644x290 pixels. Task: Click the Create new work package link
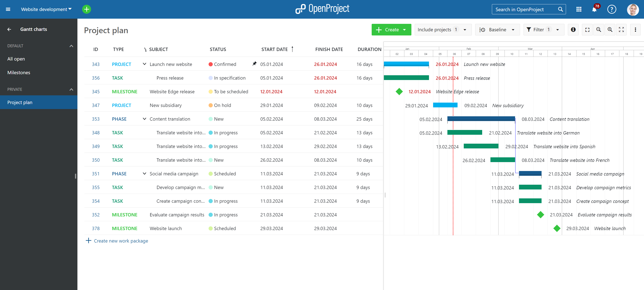point(121,241)
